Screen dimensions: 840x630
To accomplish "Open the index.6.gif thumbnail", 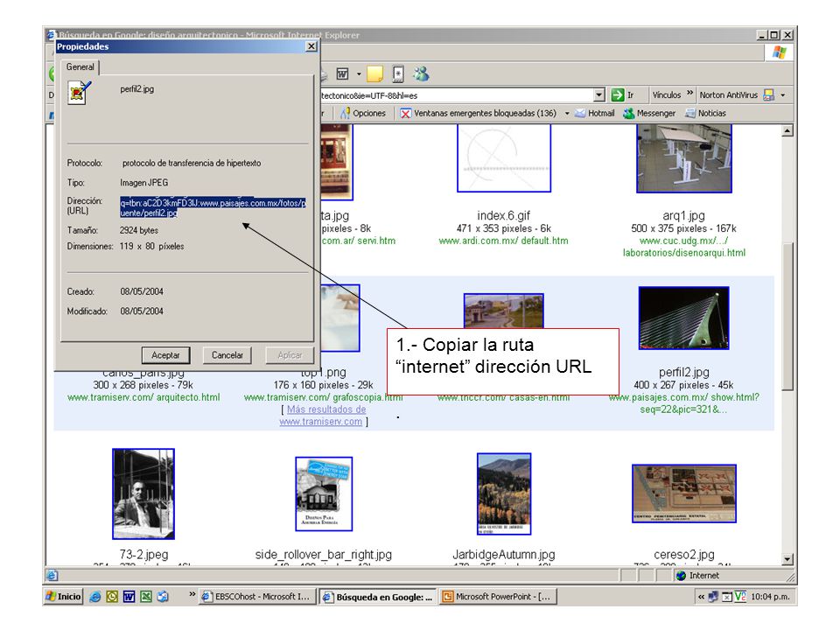I will click(x=504, y=158).
